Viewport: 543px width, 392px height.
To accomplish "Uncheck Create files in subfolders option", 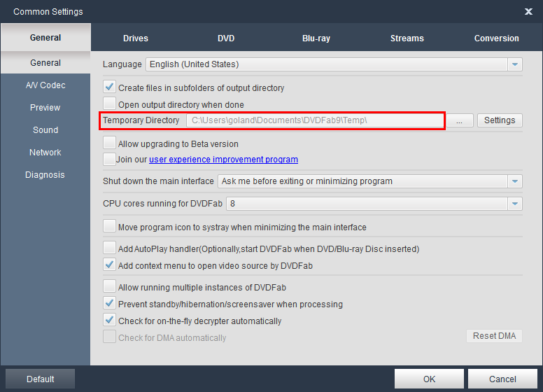I will 110,87.
